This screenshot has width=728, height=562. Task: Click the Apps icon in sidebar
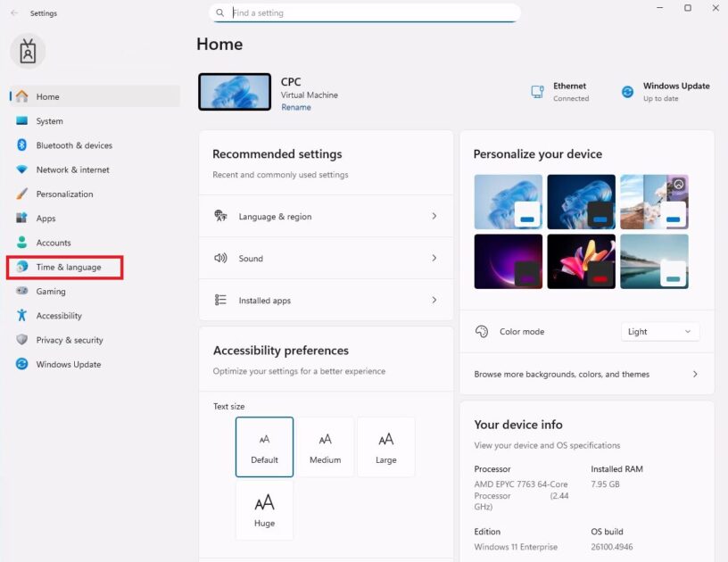[21, 218]
